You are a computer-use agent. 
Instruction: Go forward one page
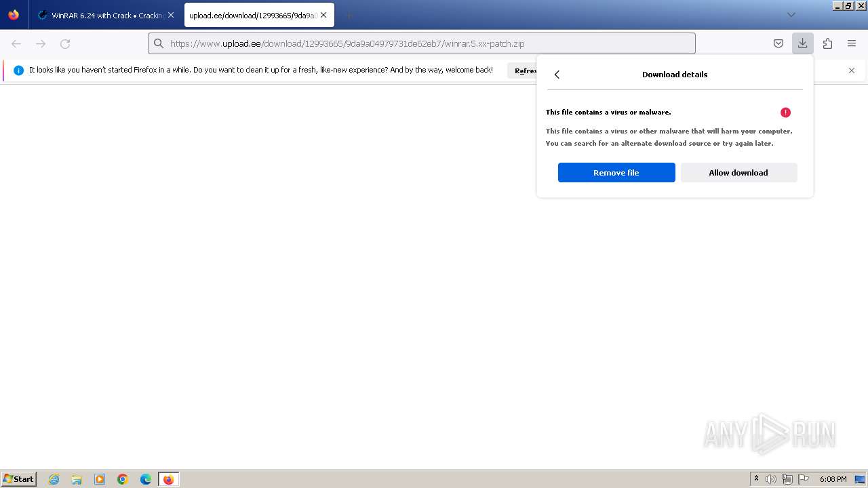[x=41, y=43]
